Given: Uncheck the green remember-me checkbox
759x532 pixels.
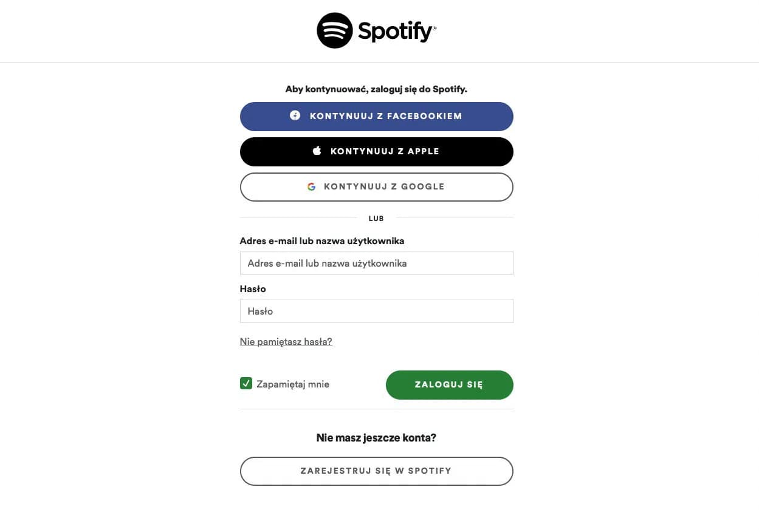Looking at the screenshot, I should click(246, 383).
